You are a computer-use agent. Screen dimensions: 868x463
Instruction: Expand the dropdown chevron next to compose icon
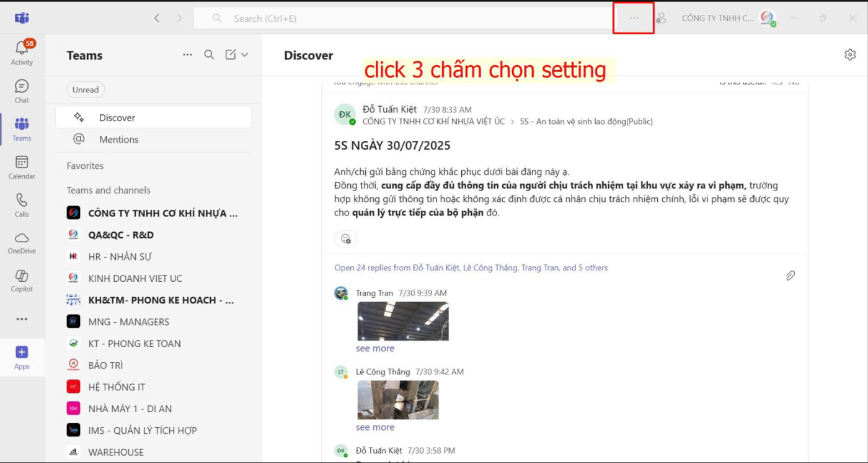click(x=244, y=55)
